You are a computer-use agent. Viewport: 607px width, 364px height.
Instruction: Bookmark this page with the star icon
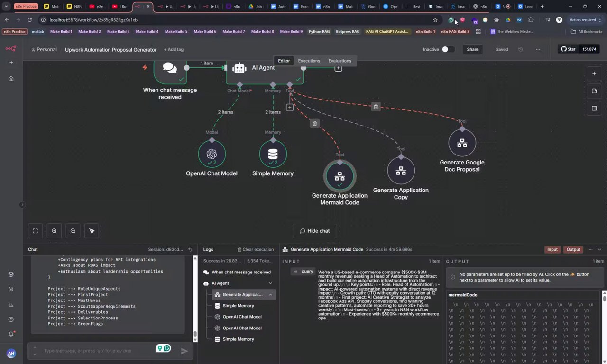click(x=435, y=20)
